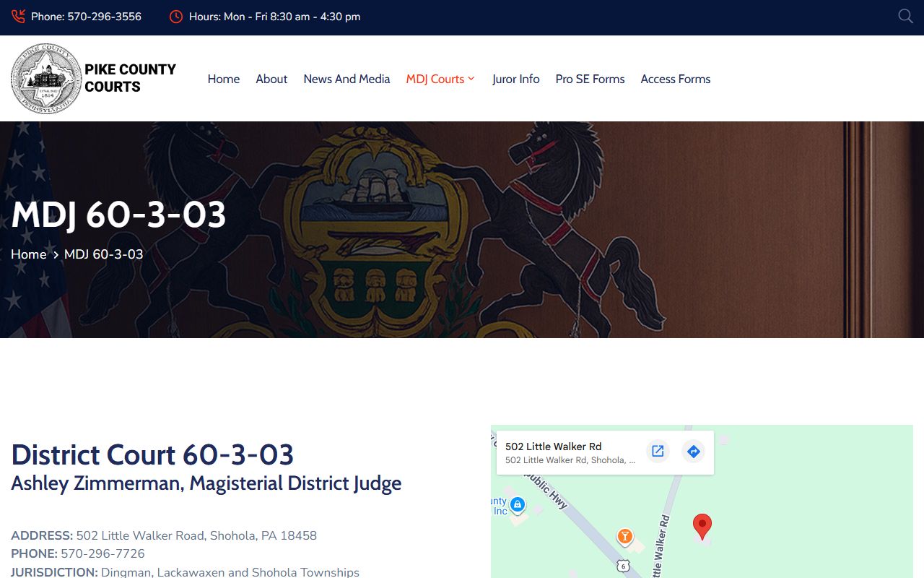Open Juror Info page
Image resolution: width=924 pixels, height=578 pixels.
[515, 79]
